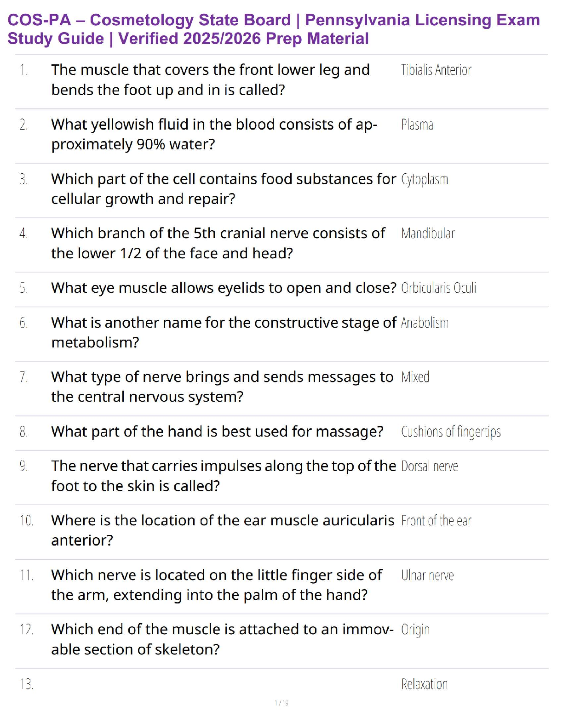Select the "Anabolism" answer
The image size is (563, 728).
tap(425, 323)
